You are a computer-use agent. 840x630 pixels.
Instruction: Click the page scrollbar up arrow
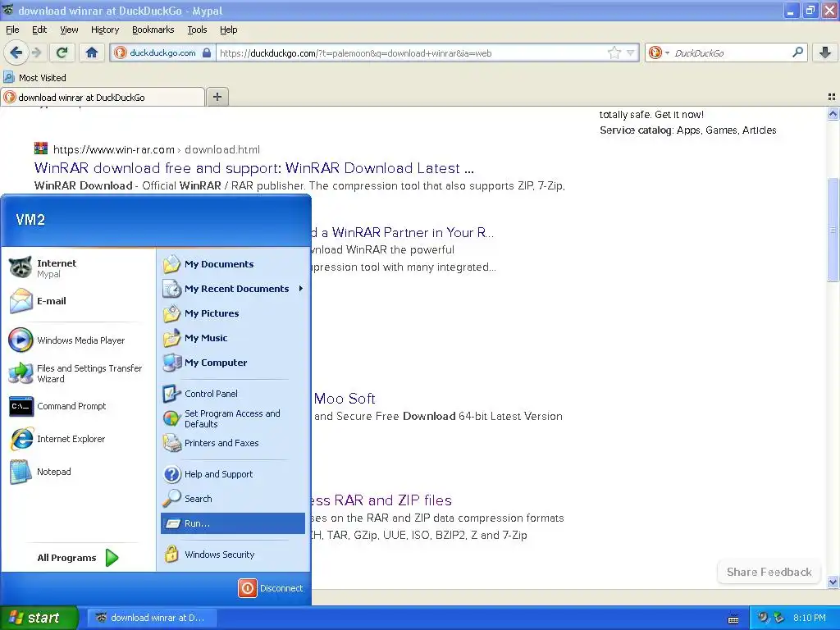(x=833, y=113)
